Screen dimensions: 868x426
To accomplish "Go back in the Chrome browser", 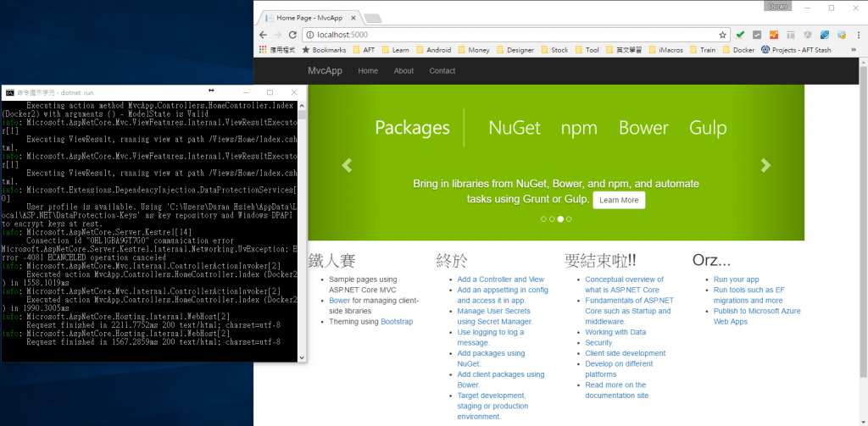I will [264, 35].
